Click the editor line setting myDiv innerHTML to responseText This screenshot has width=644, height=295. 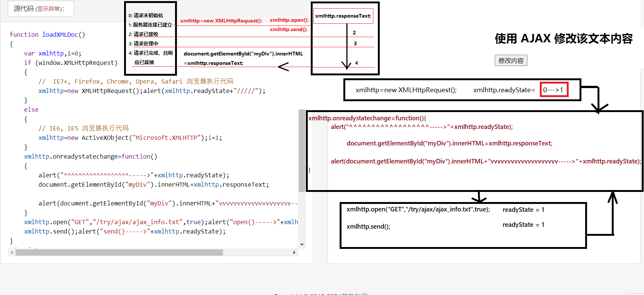pos(154,184)
